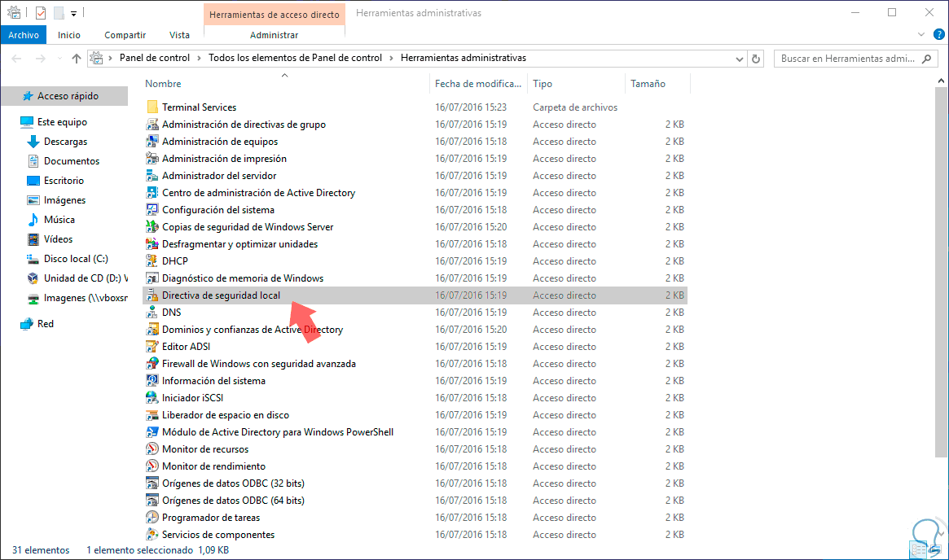Click the DHCP shortcut icon
This screenshot has width=949, height=560.
coord(152,260)
